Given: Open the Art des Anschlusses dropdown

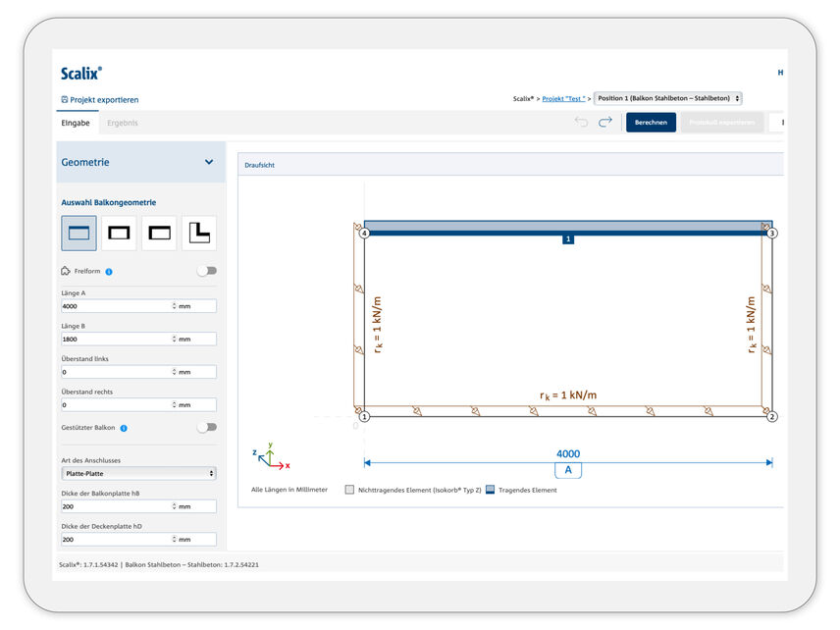Looking at the screenshot, I should pos(138,474).
